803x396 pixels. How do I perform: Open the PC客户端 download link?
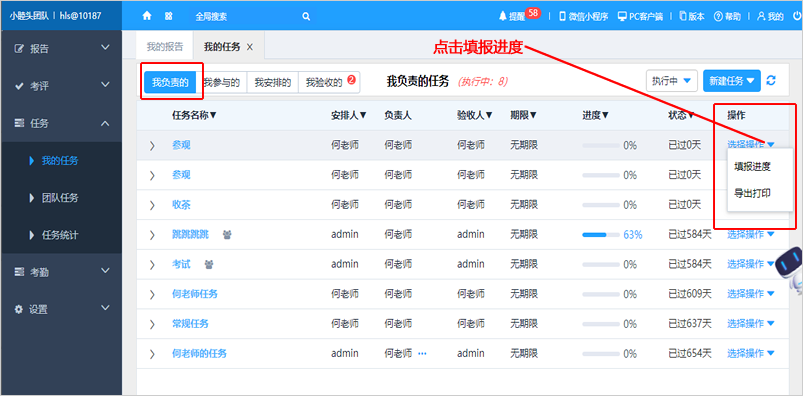[640, 16]
